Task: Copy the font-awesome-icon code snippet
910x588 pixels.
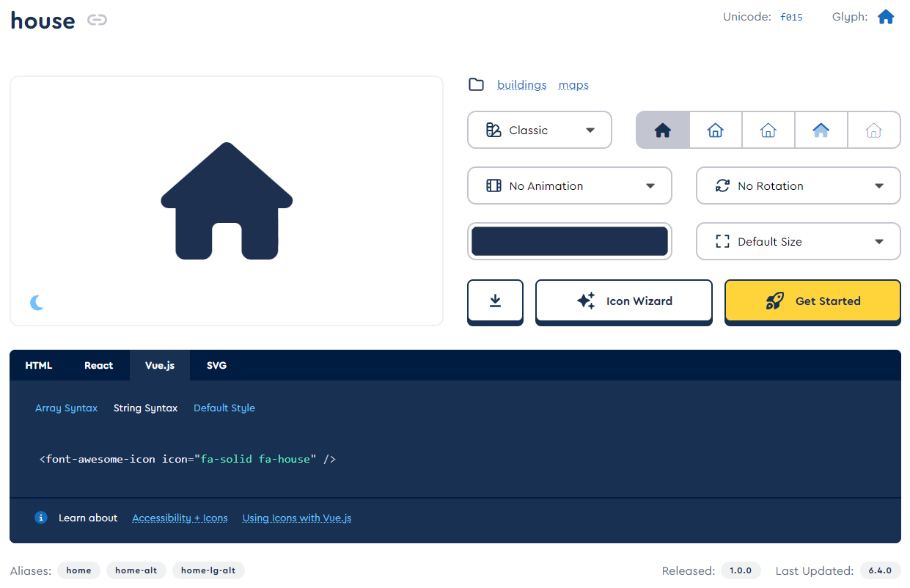Action: point(188,459)
